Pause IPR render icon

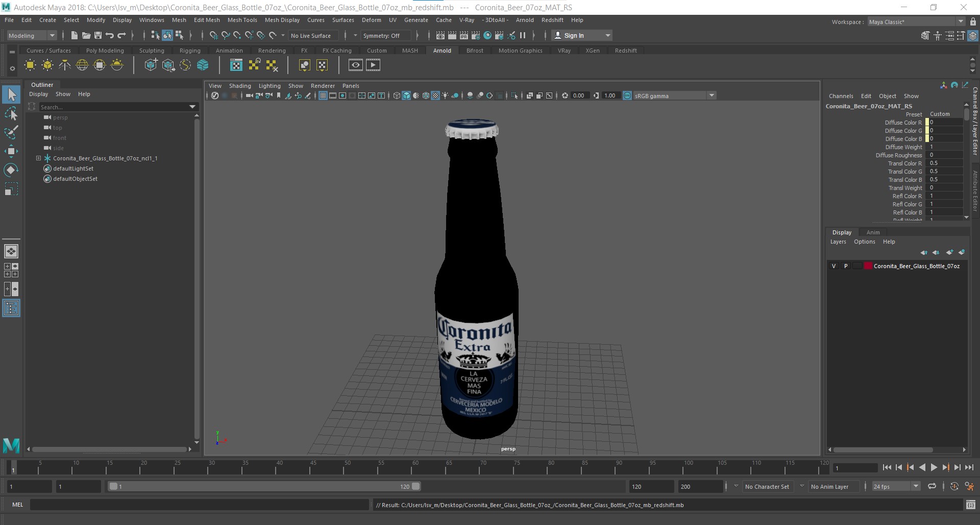[x=522, y=35]
